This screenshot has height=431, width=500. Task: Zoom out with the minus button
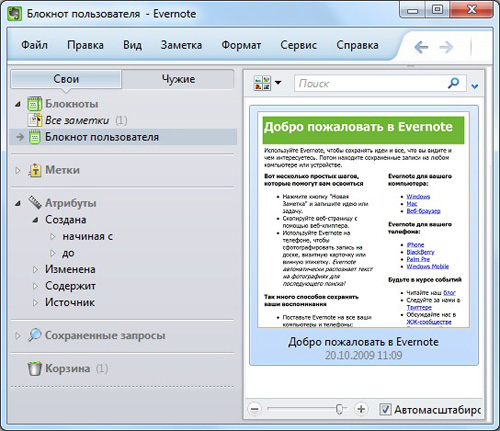click(254, 409)
